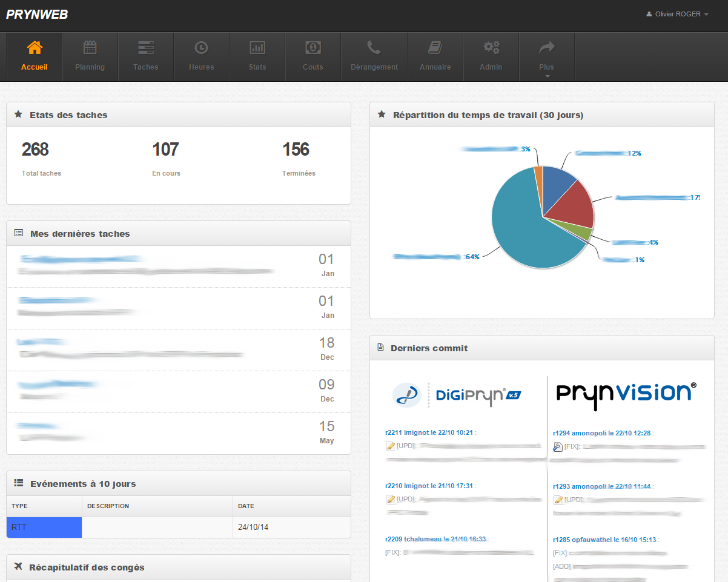The height and width of the screenshot is (582, 728).
Task: Open the Couts money icon
Action: coord(313,48)
